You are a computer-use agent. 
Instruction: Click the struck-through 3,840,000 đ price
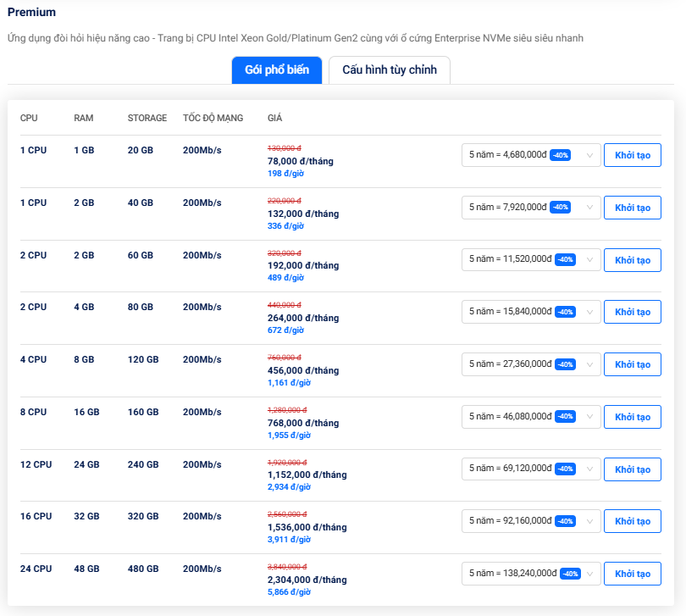click(287, 567)
